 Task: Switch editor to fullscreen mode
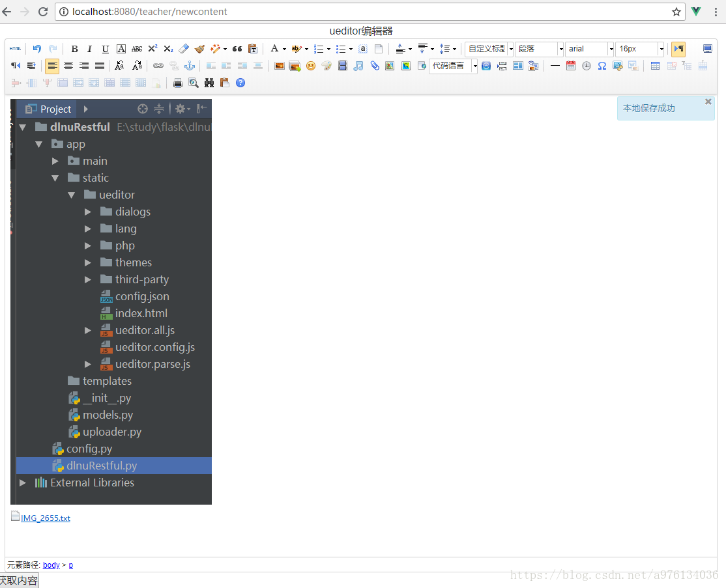click(x=708, y=49)
